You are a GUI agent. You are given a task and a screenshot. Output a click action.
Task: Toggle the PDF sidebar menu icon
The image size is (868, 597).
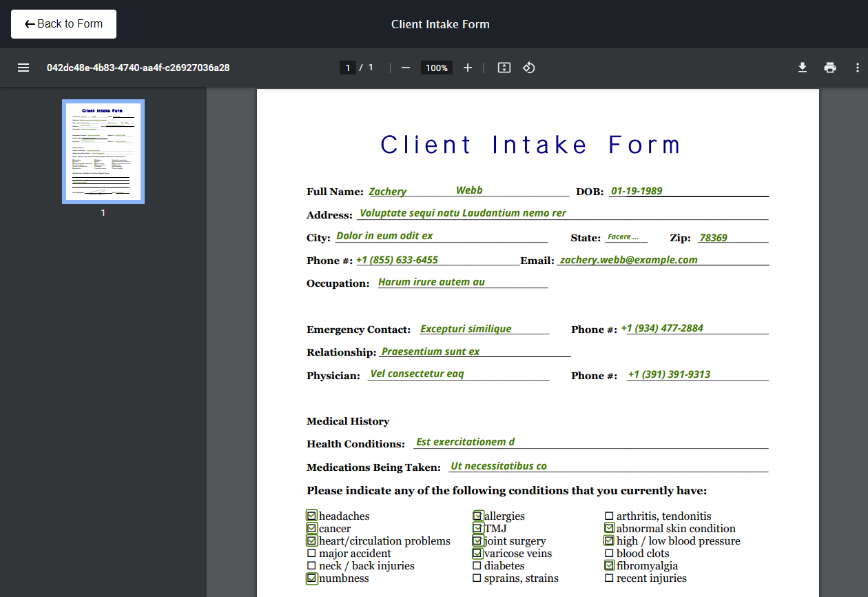click(23, 68)
